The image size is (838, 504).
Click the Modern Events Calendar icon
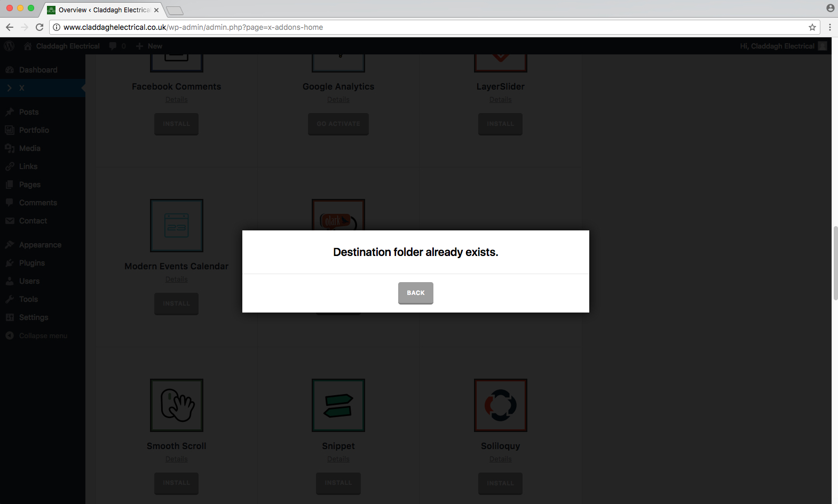pos(177,226)
